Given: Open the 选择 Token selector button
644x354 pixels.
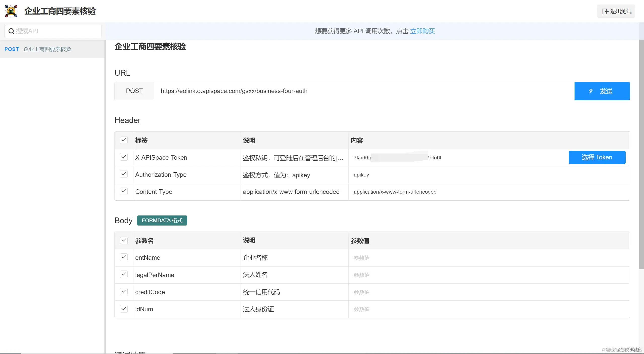Looking at the screenshot, I should [597, 157].
